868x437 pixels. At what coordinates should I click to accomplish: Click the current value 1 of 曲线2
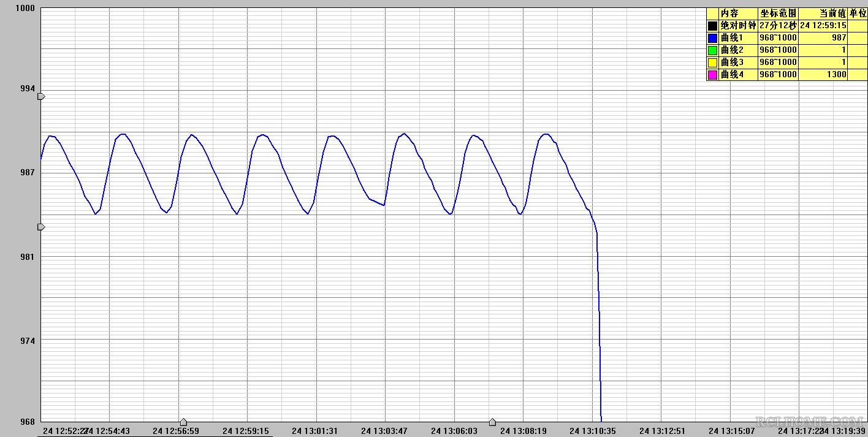pos(823,50)
